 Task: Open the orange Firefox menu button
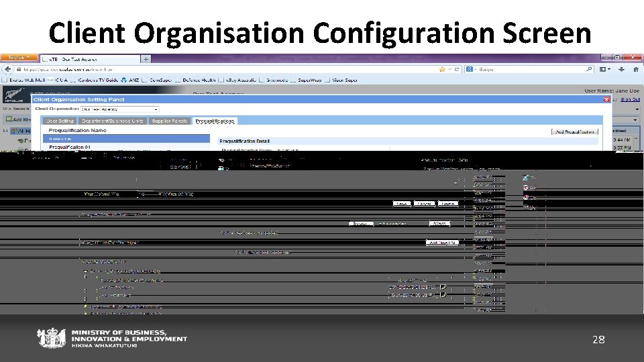pyautogui.click(x=19, y=58)
